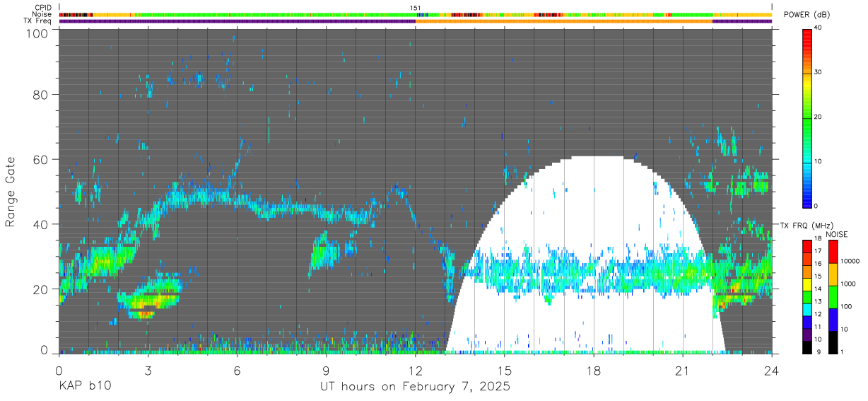
Task: Click the KAP b10 radar beam label
Action: 84,387
